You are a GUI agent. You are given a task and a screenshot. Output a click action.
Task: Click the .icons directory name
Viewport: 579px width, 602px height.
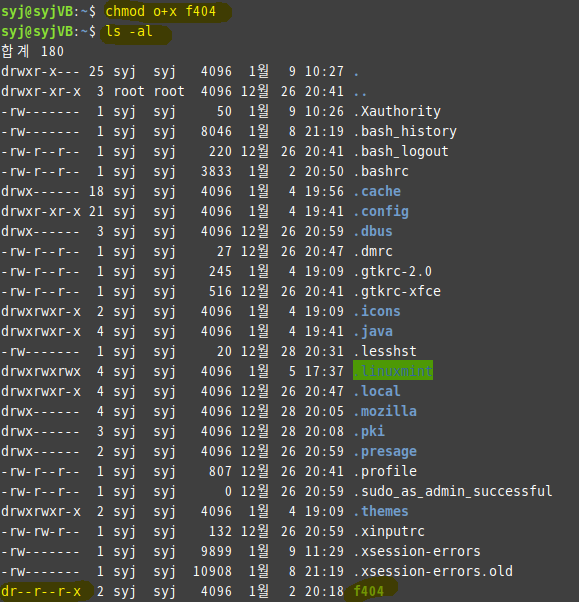tap(377, 311)
